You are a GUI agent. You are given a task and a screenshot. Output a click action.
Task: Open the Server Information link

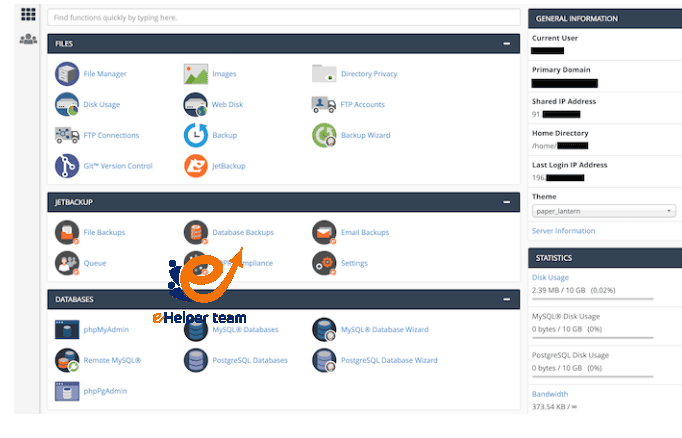point(563,231)
